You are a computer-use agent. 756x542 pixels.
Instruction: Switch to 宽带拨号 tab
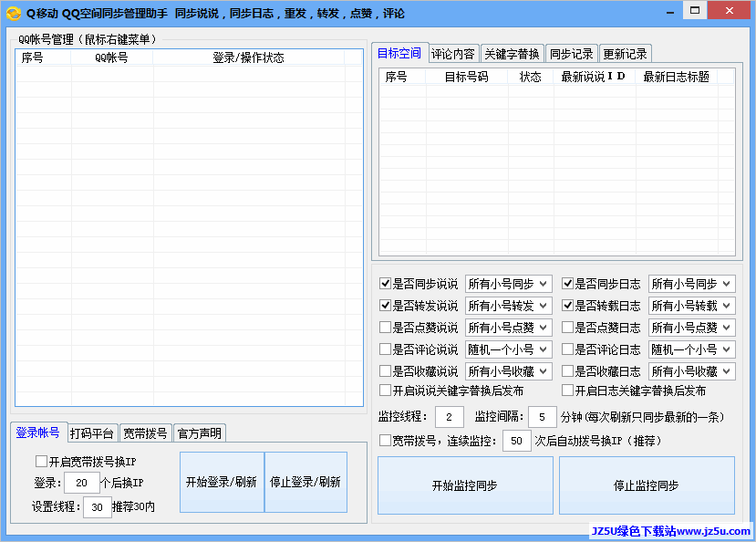(x=145, y=433)
